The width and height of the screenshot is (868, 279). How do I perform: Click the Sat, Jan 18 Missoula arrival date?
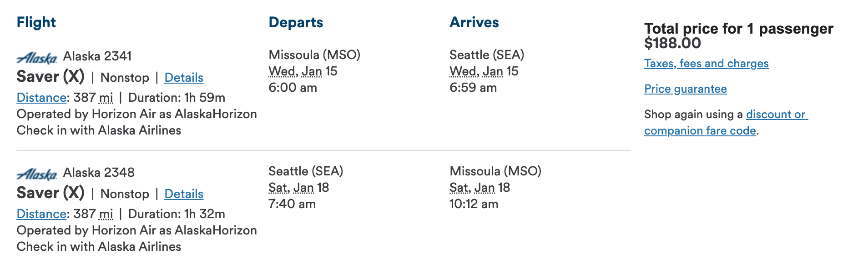[479, 188]
